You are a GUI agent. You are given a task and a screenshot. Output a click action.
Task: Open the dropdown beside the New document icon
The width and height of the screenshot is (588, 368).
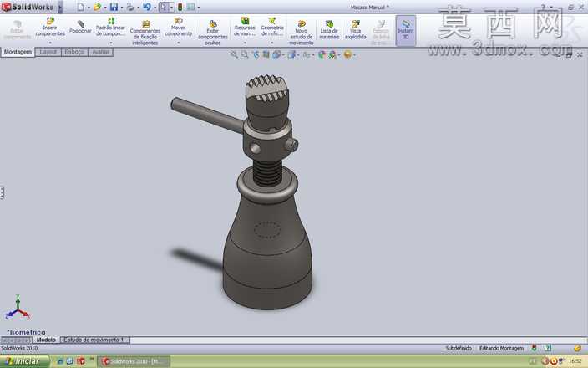89,8
